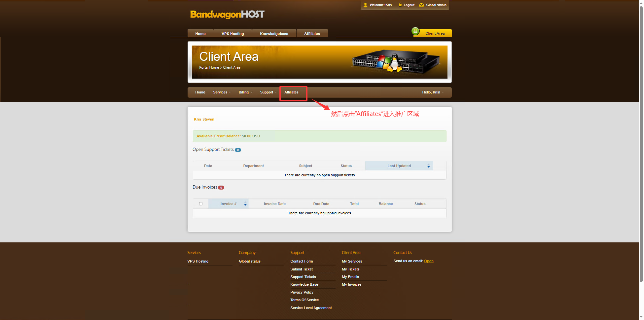Tick the select-all invoices checkbox
Screen dimensions: 644x320
click(x=200, y=204)
